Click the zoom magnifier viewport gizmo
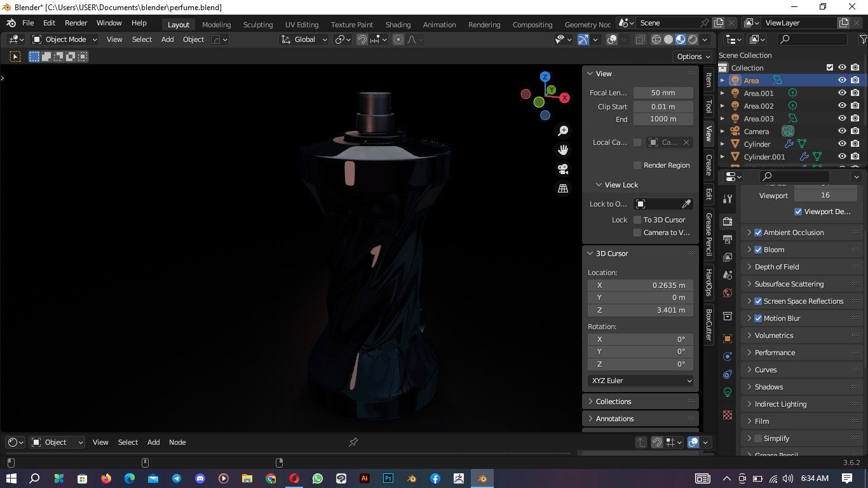This screenshot has width=868, height=488. [563, 131]
